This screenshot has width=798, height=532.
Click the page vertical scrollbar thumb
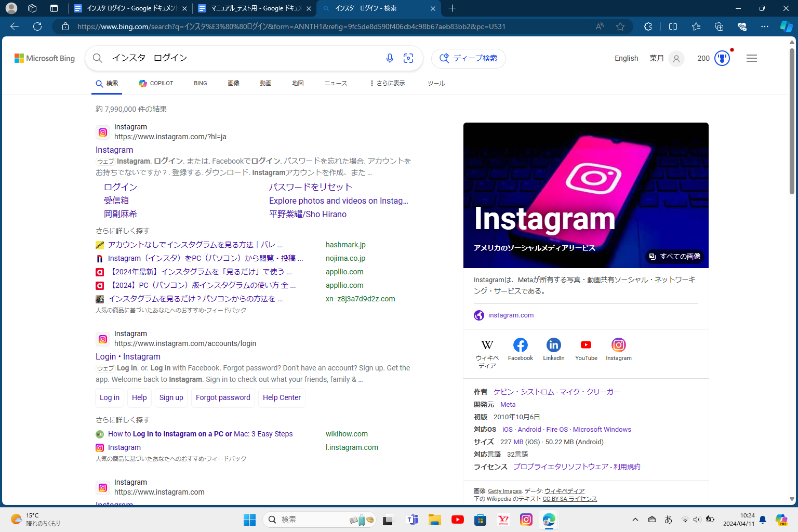pos(792,121)
